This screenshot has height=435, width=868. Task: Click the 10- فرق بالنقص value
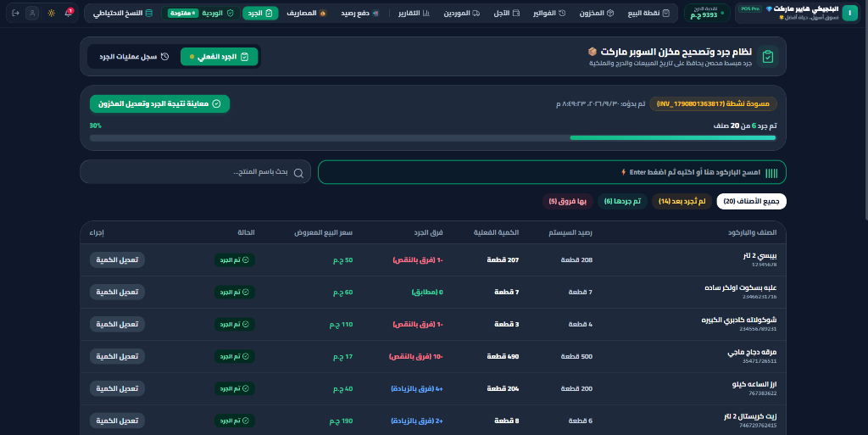coord(415,356)
